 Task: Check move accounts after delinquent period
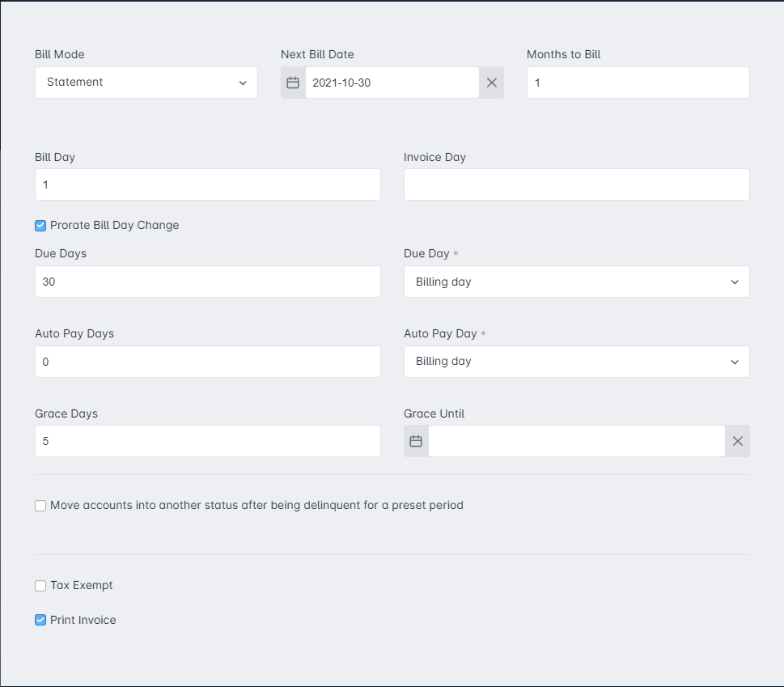pyautogui.click(x=40, y=506)
